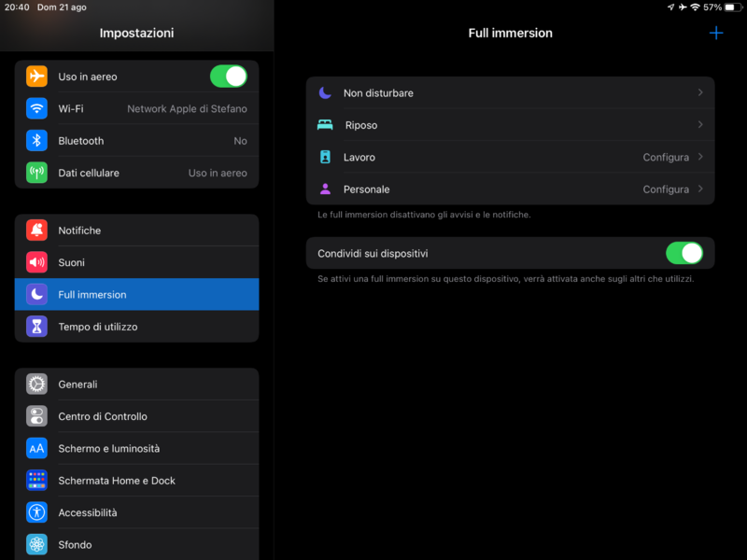Tap Configura next to Lavoro
The height and width of the screenshot is (560, 747).
(666, 157)
